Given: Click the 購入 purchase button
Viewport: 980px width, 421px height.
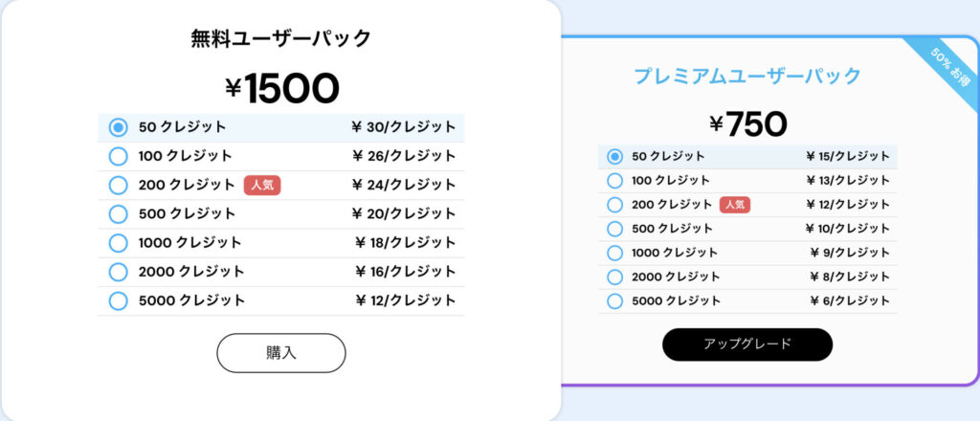Looking at the screenshot, I should (280, 352).
